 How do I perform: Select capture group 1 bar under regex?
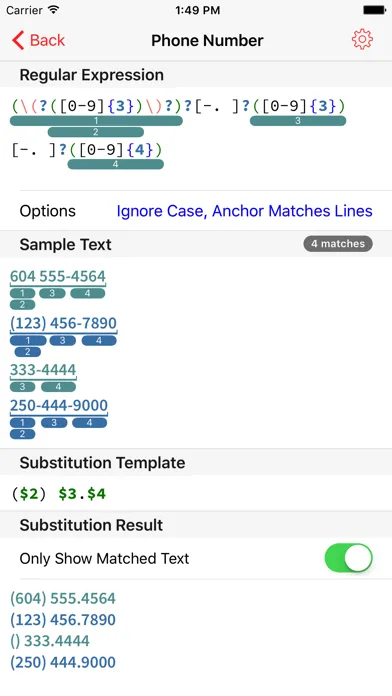point(96,121)
